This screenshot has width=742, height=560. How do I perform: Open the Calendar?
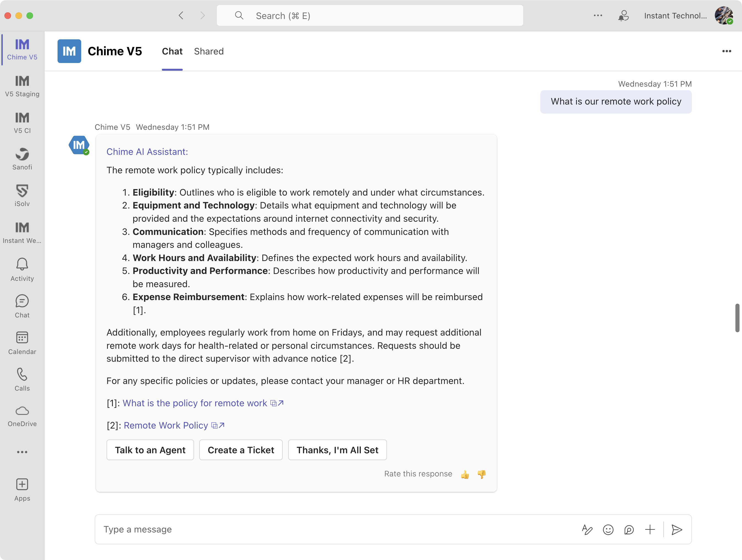[22, 343]
